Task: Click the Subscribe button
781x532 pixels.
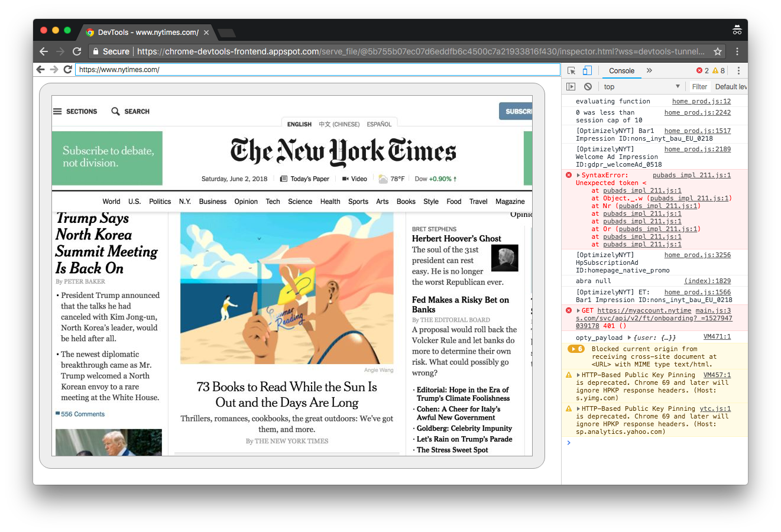Action: 516,111
